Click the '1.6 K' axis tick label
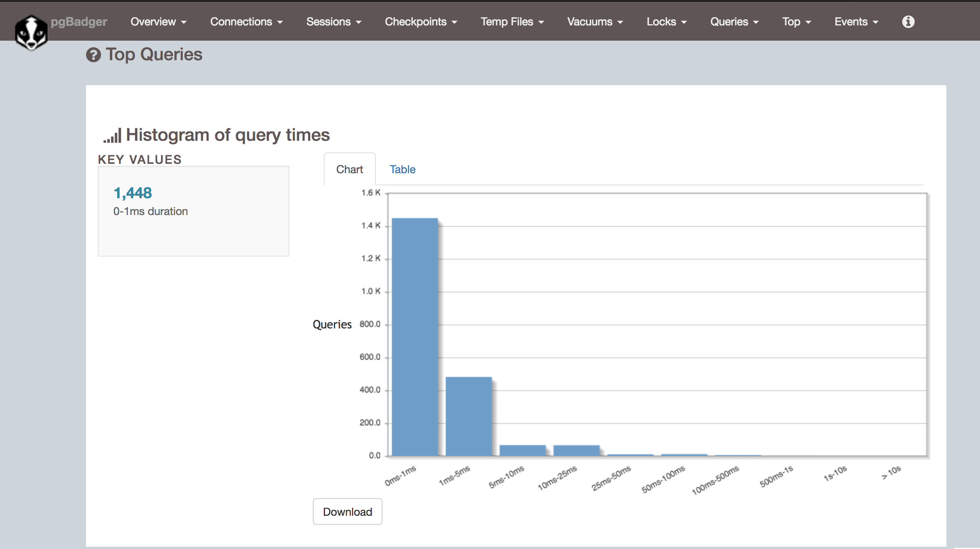Screen dimensions: 980x549 pyautogui.click(x=371, y=193)
